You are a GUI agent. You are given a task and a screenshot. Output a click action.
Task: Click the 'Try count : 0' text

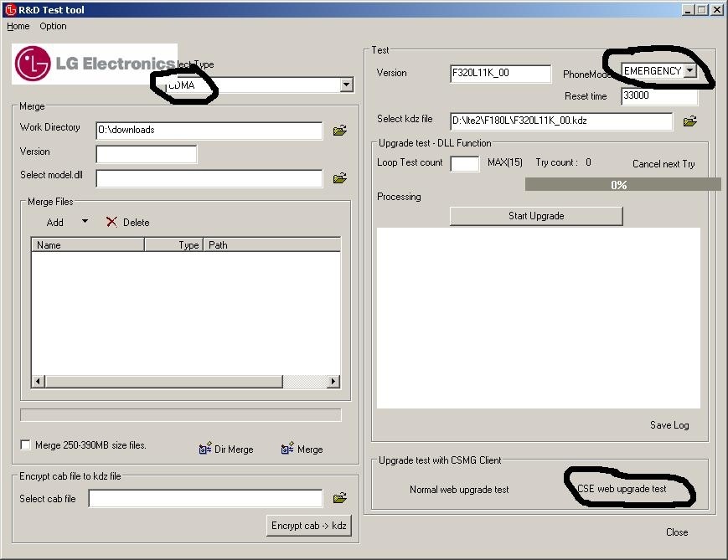(x=563, y=162)
